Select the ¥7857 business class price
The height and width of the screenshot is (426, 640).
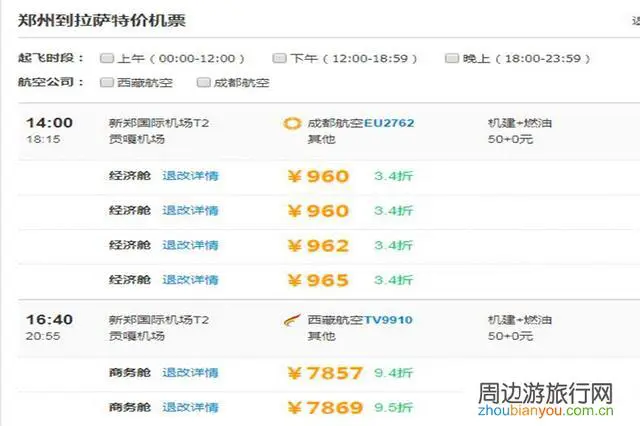click(325, 373)
